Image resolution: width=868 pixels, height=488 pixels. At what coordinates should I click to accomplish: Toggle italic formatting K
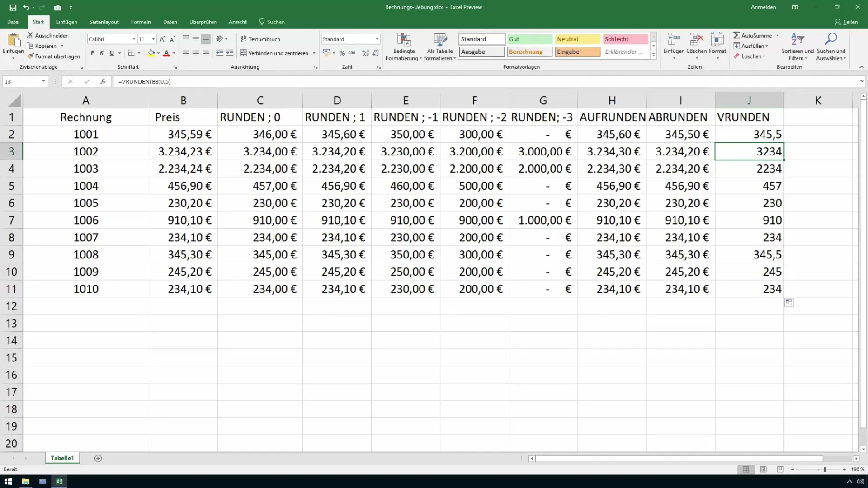[x=102, y=53]
